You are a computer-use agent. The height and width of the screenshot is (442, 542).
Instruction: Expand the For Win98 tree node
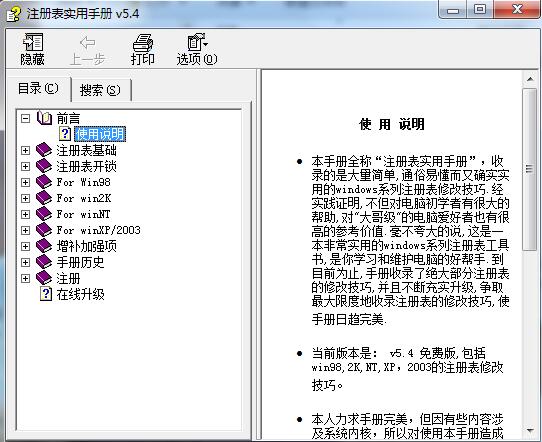[25, 182]
